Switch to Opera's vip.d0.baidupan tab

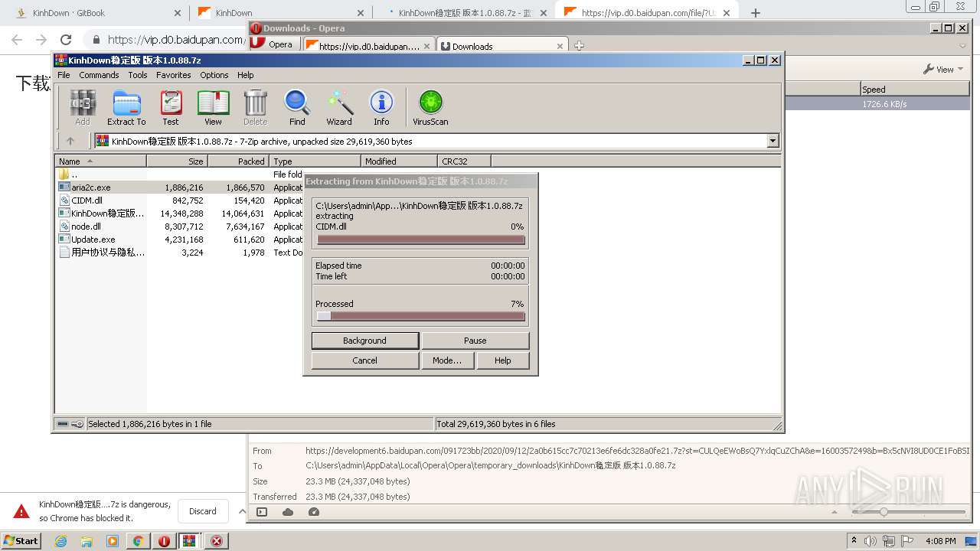[370, 45]
